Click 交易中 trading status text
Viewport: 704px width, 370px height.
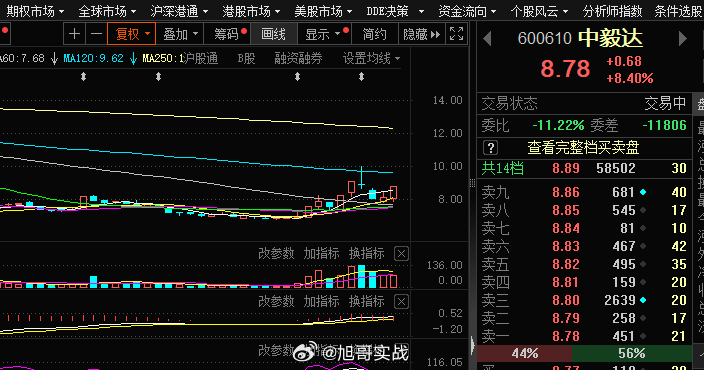coord(665,104)
